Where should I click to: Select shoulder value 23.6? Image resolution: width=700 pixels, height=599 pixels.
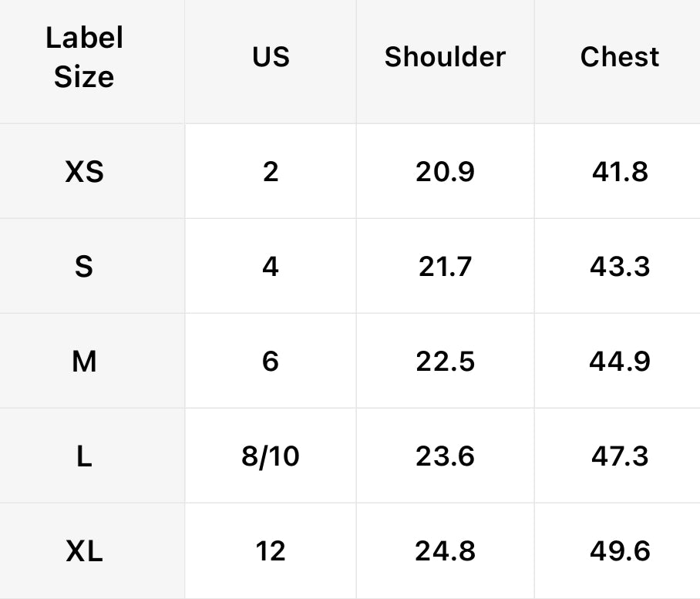click(x=445, y=456)
